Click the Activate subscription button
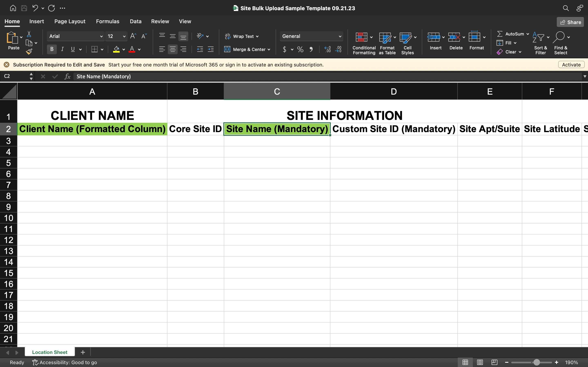The width and height of the screenshot is (588, 367). pyautogui.click(x=571, y=65)
